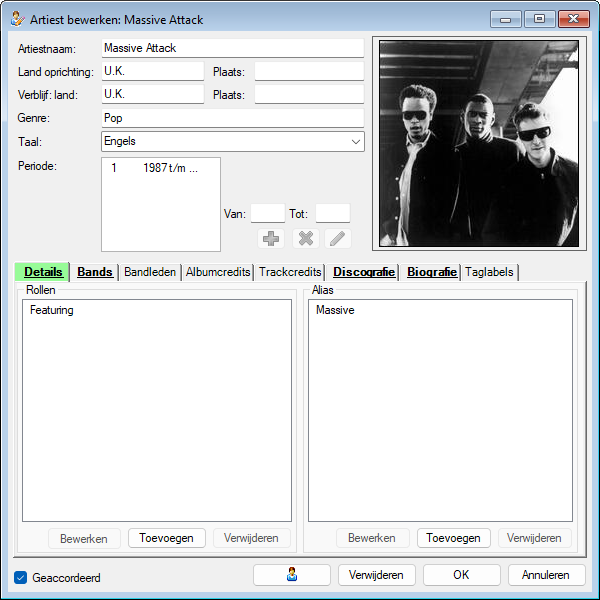600x600 pixels.
Task: Select the 'Featuring' role entry
Action: click(x=52, y=310)
